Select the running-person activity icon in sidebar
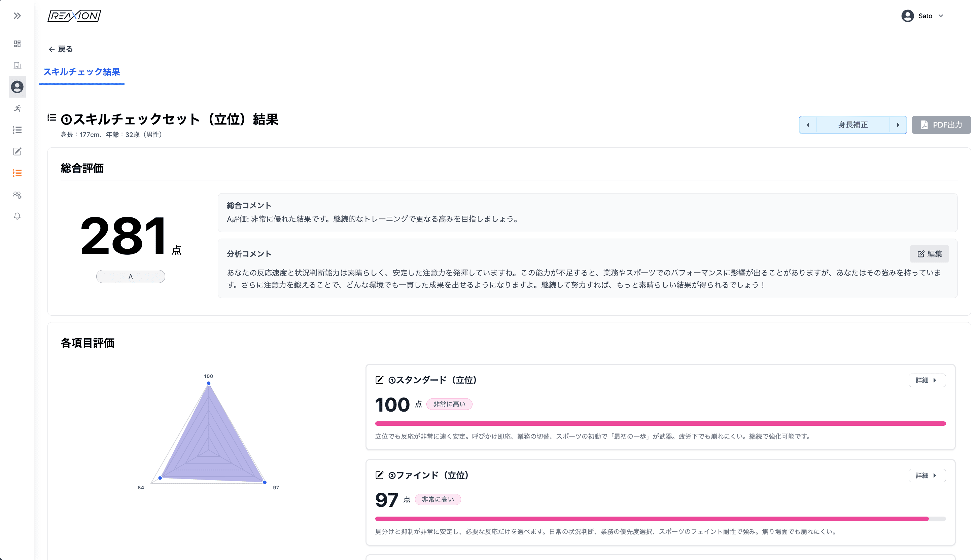The height and width of the screenshot is (560, 978). (17, 108)
